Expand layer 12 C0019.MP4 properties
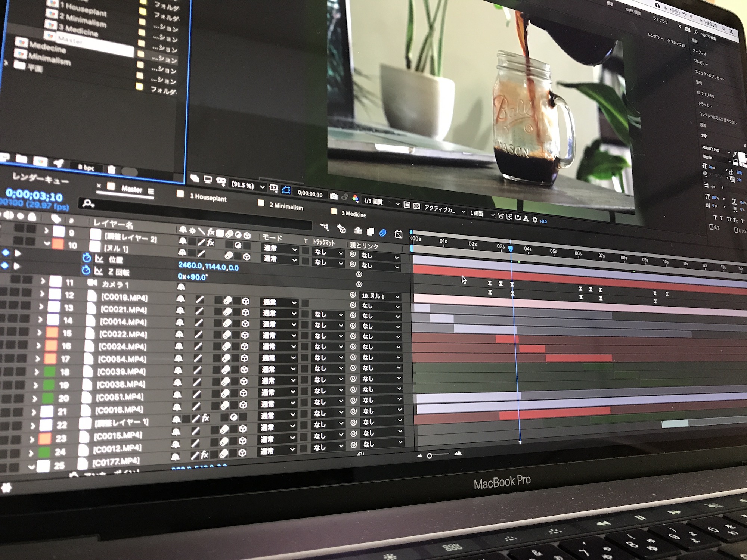 [41, 294]
